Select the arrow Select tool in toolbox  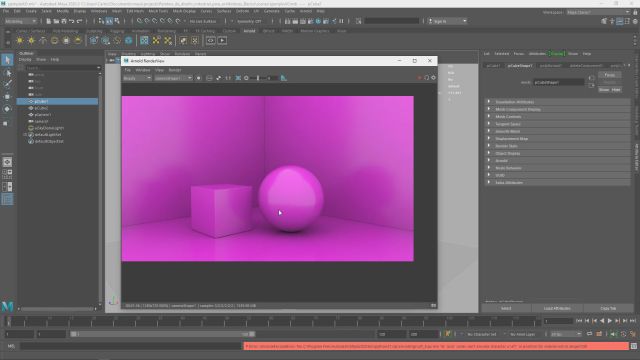pos(7,60)
